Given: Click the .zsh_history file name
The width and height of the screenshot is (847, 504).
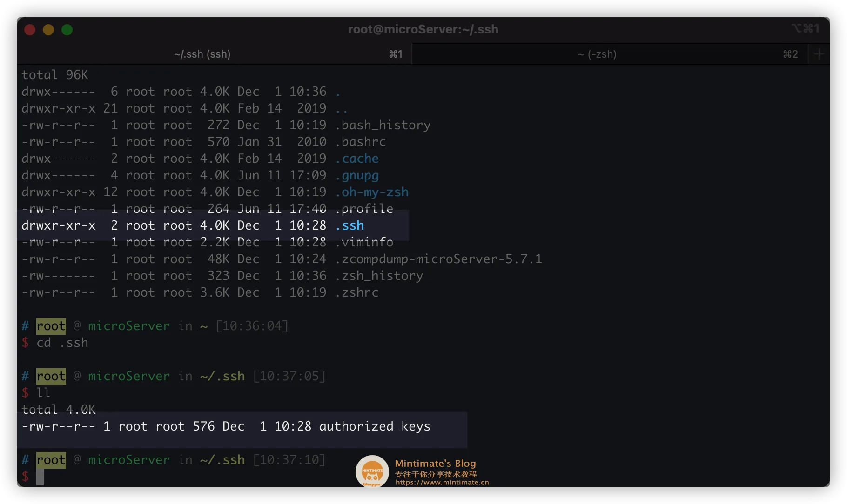Looking at the screenshot, I should [x=379, y=276].
